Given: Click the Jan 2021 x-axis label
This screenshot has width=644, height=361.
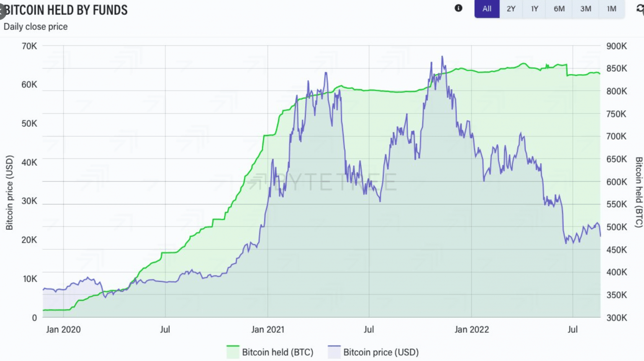Looking at the screenshot, I should pyautogui.click(x=267, y=330).
